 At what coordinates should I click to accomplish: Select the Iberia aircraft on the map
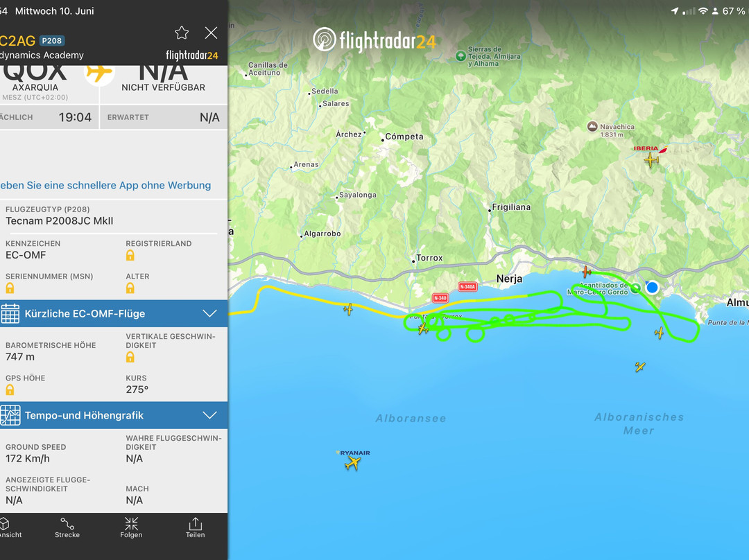click(x=651, y=159)
